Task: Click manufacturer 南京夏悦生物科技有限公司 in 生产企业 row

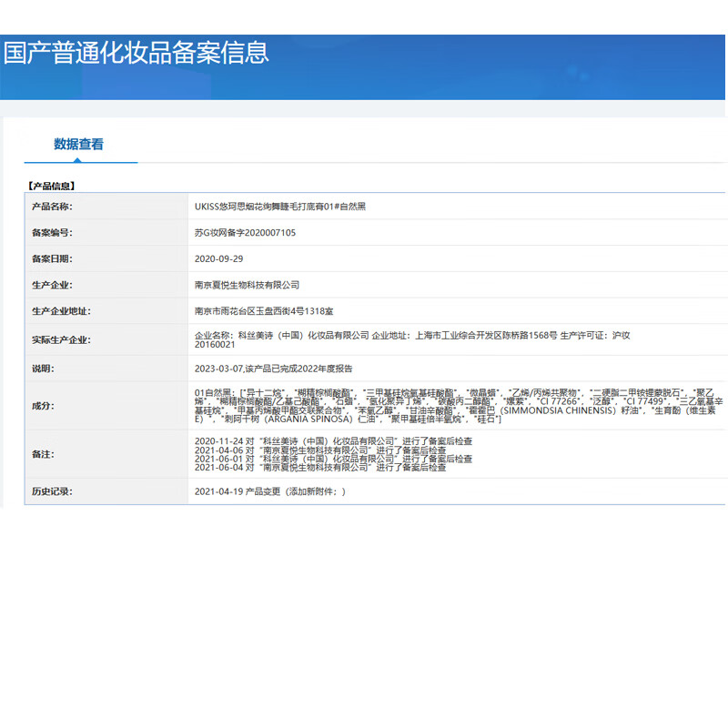Action: pyautogui.click(x=247, y=286)
